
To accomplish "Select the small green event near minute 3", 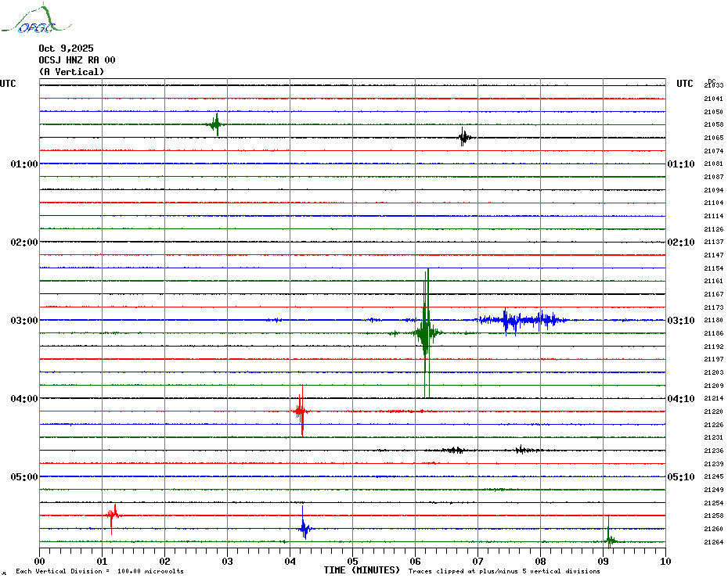I will tap(216, 124).
